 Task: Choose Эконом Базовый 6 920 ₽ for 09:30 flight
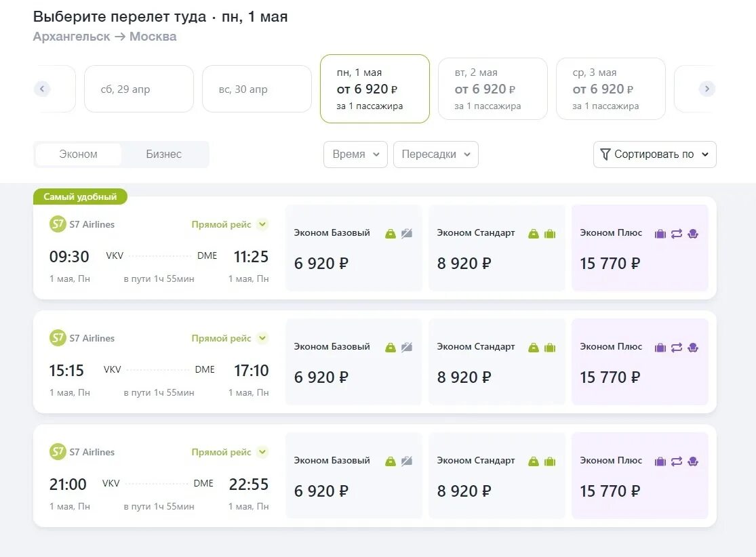coord(353,248)
